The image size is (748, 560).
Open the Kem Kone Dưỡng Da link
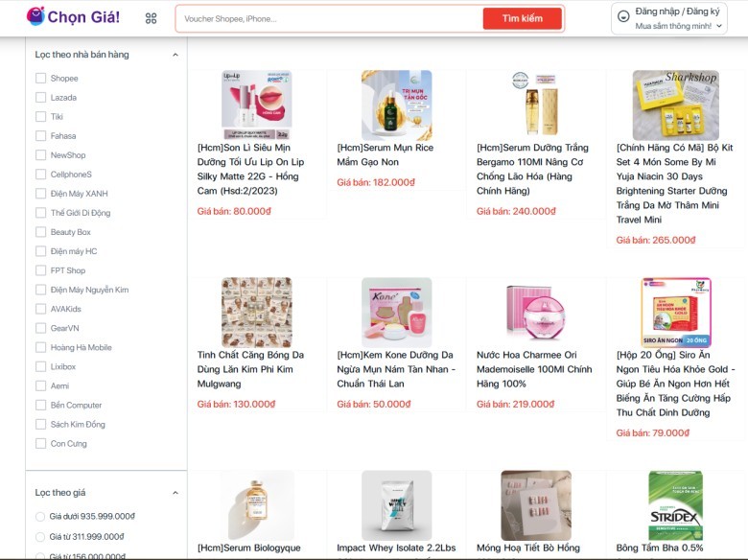(x=396, y=369)
